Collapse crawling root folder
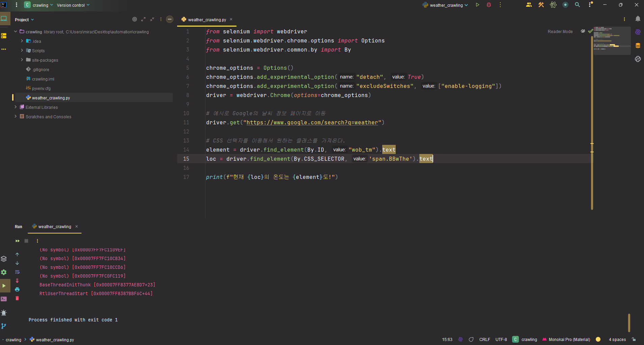Image resolution: width=644 pixels, height=345 pixels. click(x=16, y=32)
